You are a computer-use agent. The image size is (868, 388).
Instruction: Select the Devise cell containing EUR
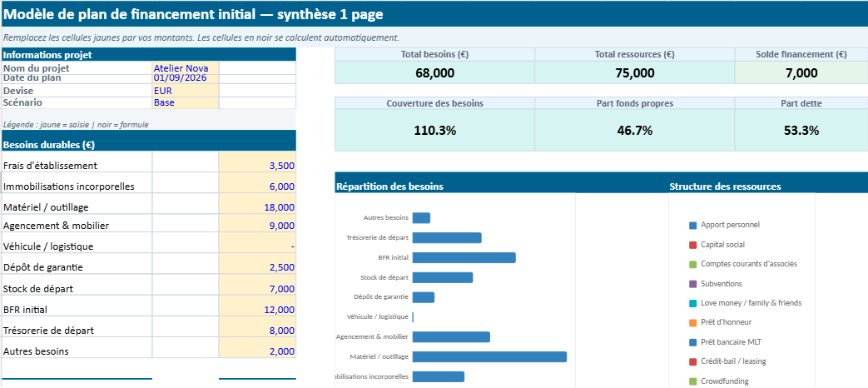185,91
